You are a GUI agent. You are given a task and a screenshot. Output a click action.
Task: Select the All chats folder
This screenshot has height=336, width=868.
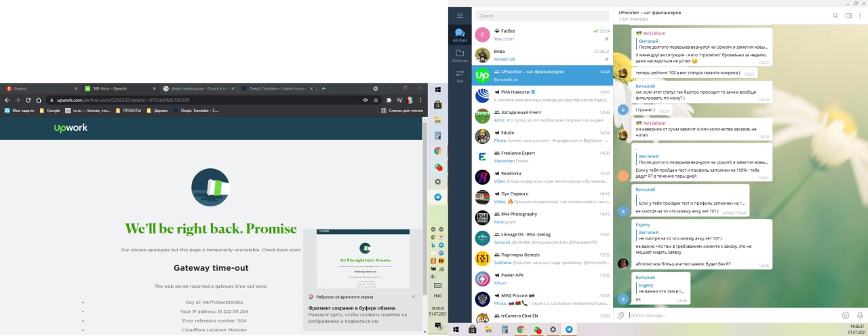[x=460, y=35]
